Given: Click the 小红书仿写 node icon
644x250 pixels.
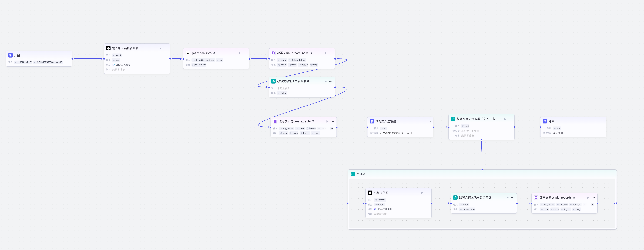Looking at the screenshot, I should [x=370, y=193].
